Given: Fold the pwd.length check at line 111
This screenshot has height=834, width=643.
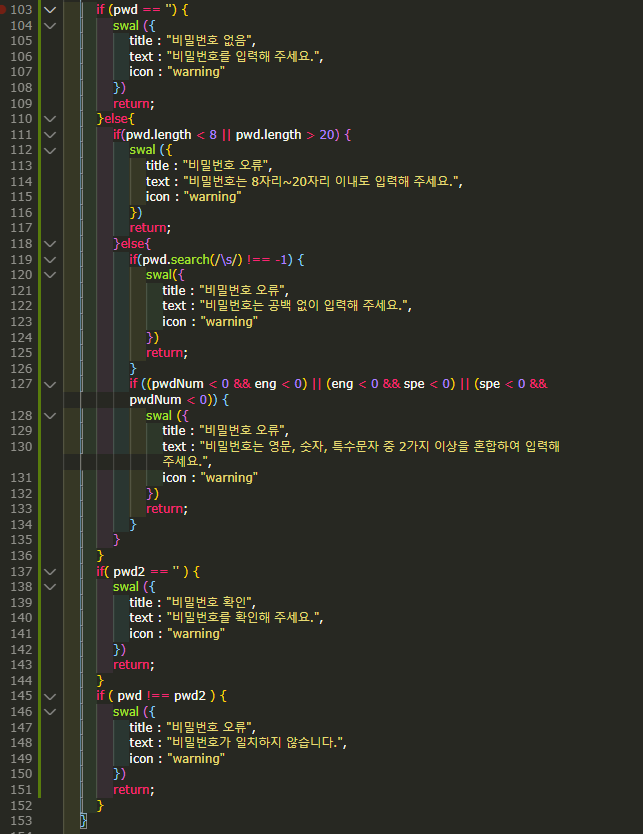Looking at the screenshot, I should coord(49,135).
